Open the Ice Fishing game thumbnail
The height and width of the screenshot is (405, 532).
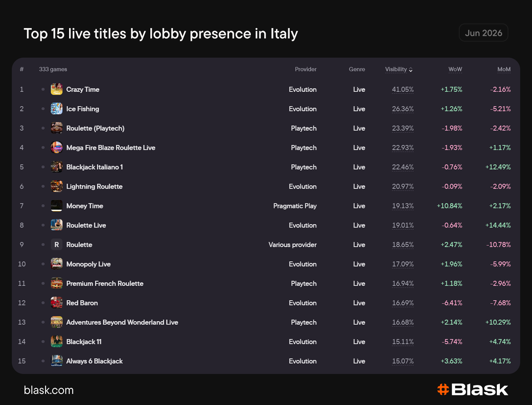(57, 109)
